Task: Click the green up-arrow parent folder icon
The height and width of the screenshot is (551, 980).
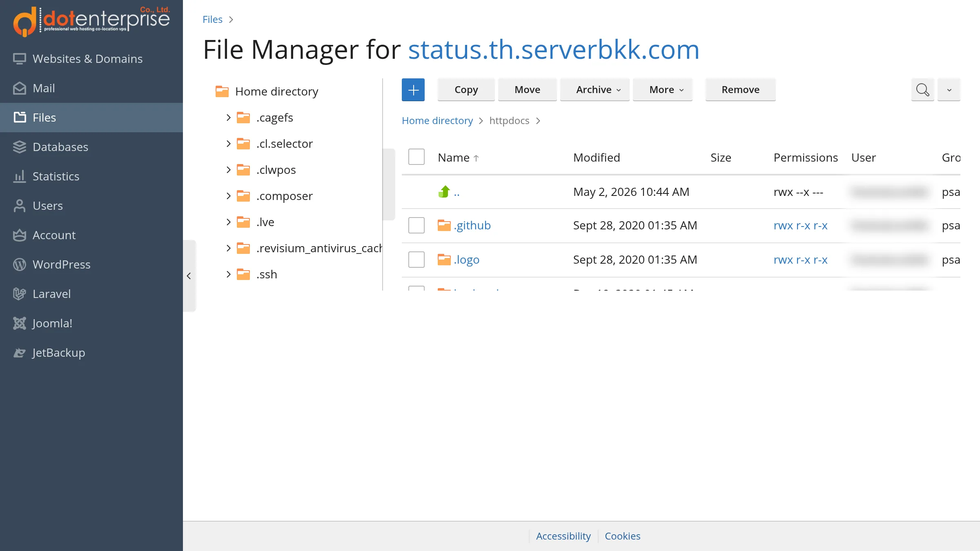Action: tap(444, 191)
